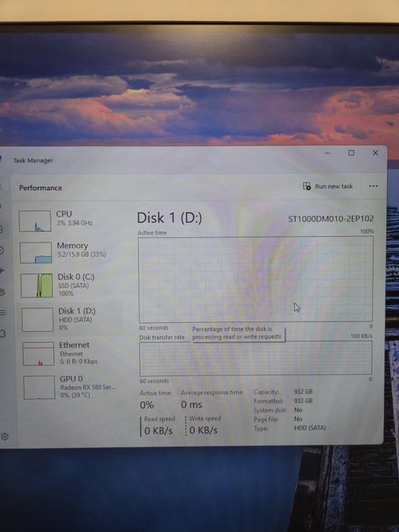Select Memory in the performance list
The width and height of the screenshot is (399, 532).
[x=70, y=252]
